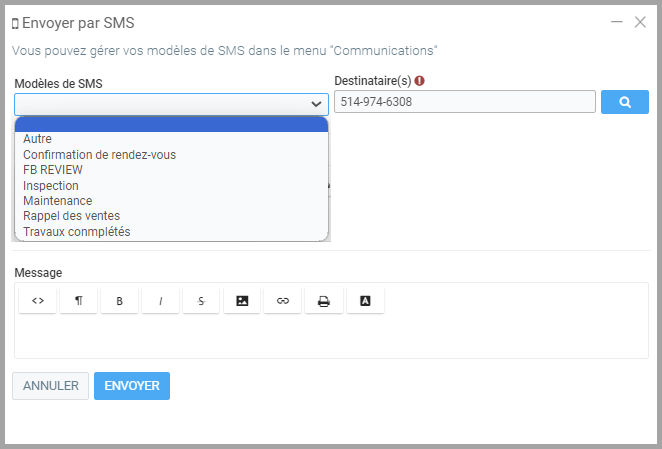
Task: Insert an image into the message
Action: 242,300
